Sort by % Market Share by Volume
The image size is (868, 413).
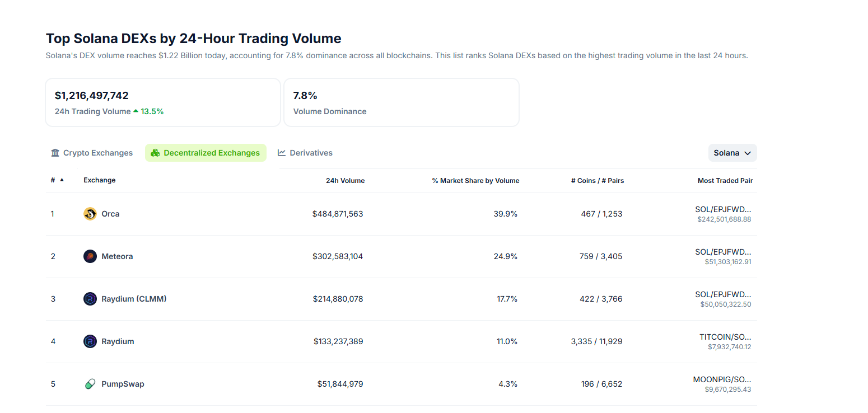click(475, 180)
